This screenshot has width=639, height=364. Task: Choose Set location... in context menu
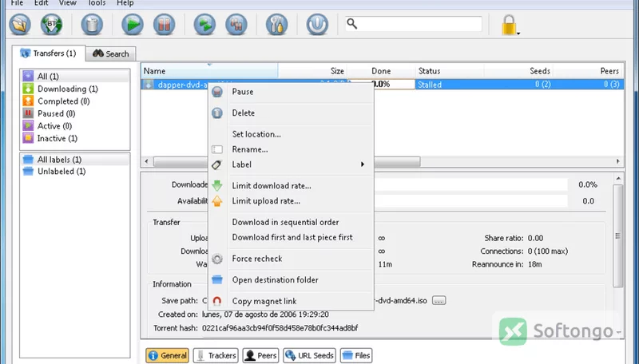pyautogui.click(x=291, y=134)
